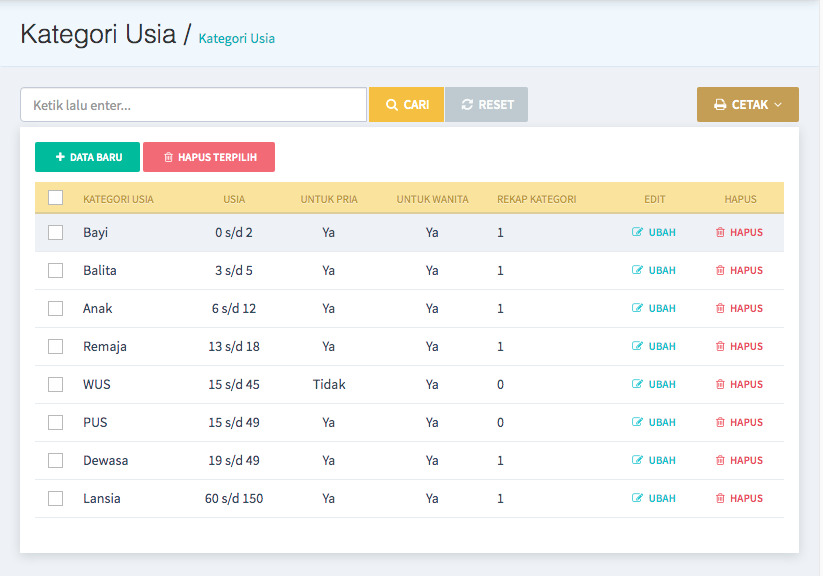This screenshot has height=576, width=823.
Task: Click the edit icon in Anak row
Action: pos(637,309)
